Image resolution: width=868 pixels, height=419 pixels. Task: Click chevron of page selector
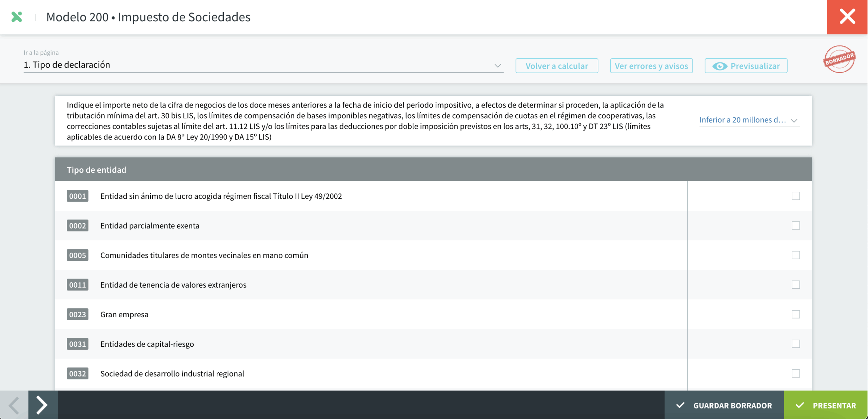(497, 66)
